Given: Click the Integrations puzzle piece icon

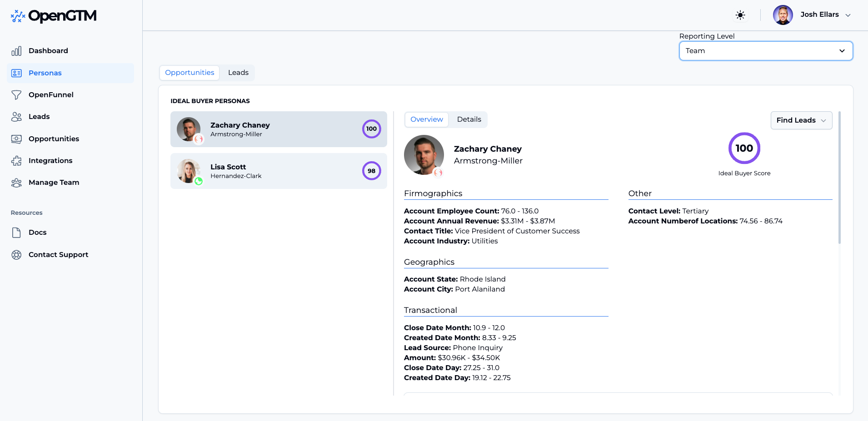Looking at the screenshot, I should point(16,161).
